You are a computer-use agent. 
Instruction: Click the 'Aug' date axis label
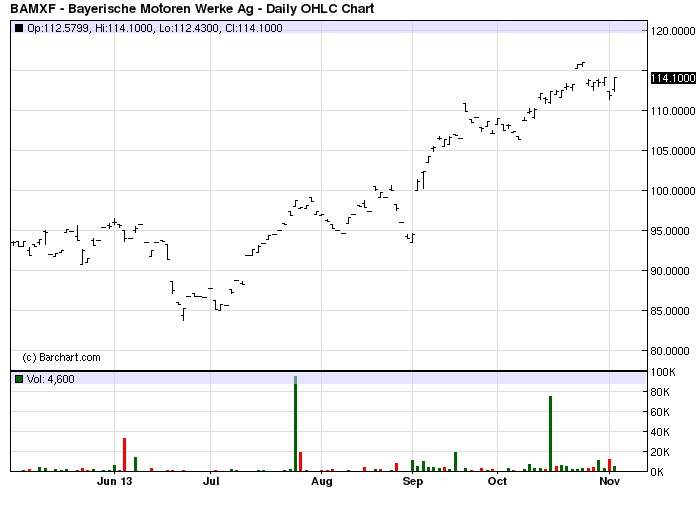(x=322, y=481)
